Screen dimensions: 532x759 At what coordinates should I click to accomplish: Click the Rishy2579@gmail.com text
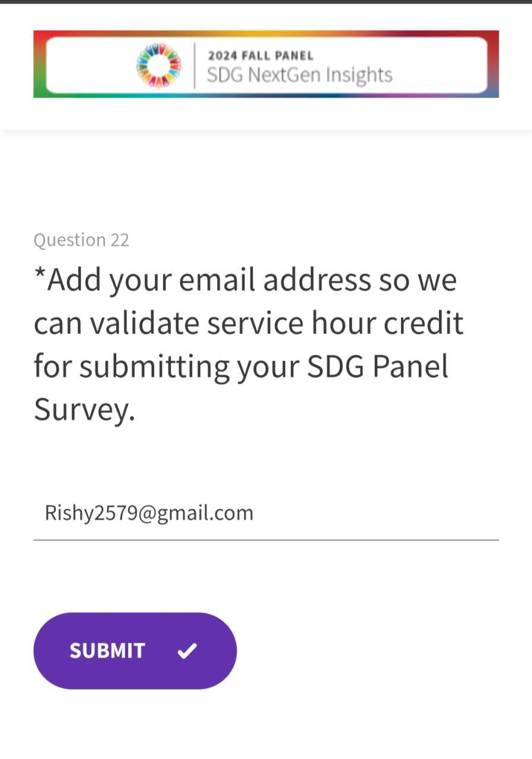149,513
